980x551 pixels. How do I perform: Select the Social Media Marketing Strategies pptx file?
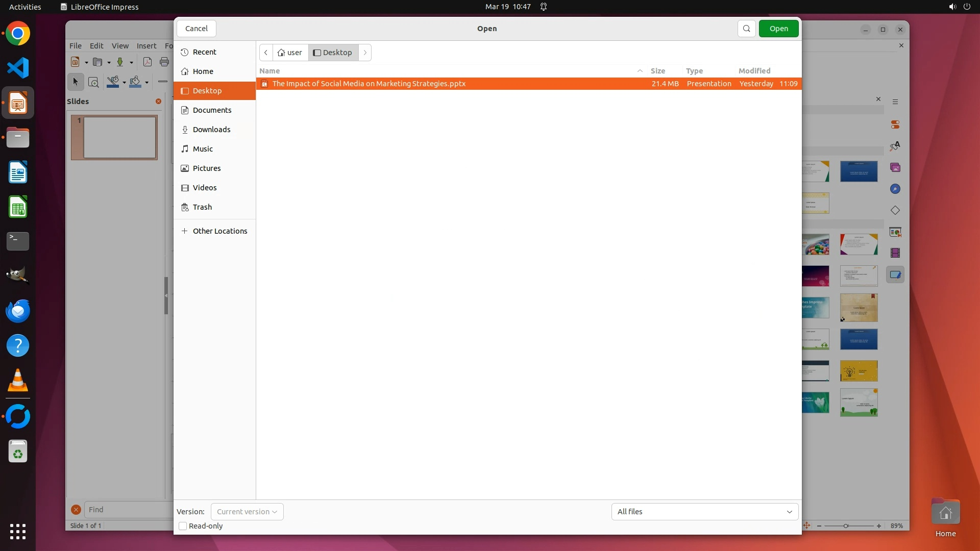pyautogui.click(x=369, y=84)
